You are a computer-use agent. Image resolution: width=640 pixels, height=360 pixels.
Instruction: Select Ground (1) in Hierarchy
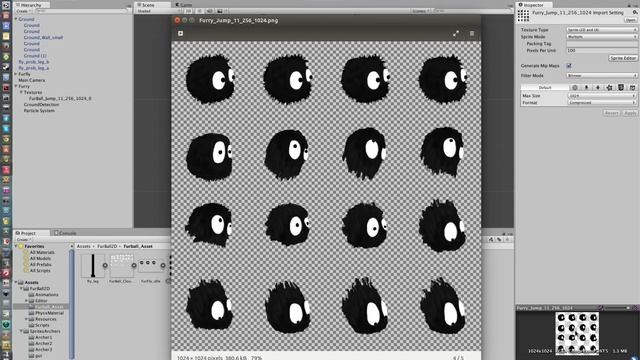click(x=35, y=56)
